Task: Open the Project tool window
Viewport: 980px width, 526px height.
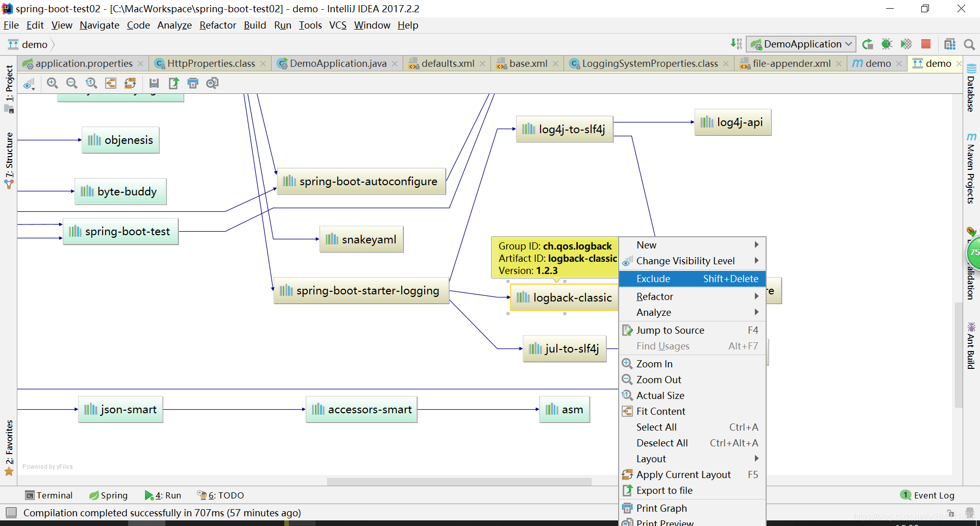Action: 9,89
